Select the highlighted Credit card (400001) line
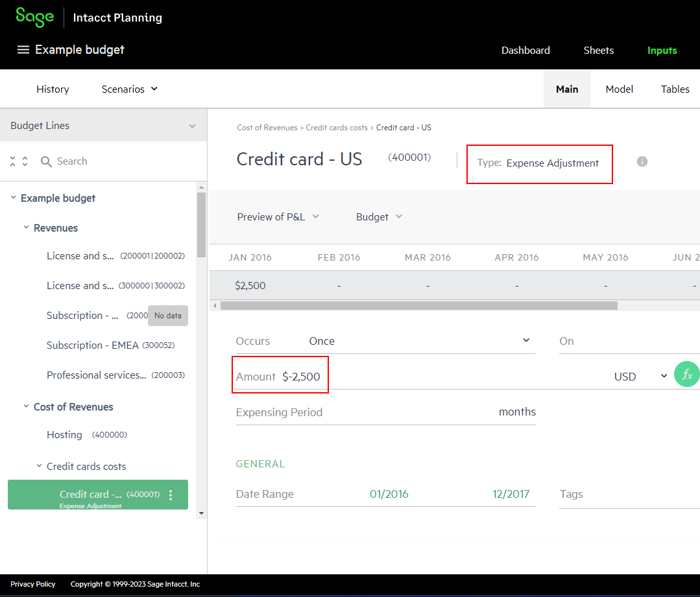700x597 pixels. coord(98,495)
